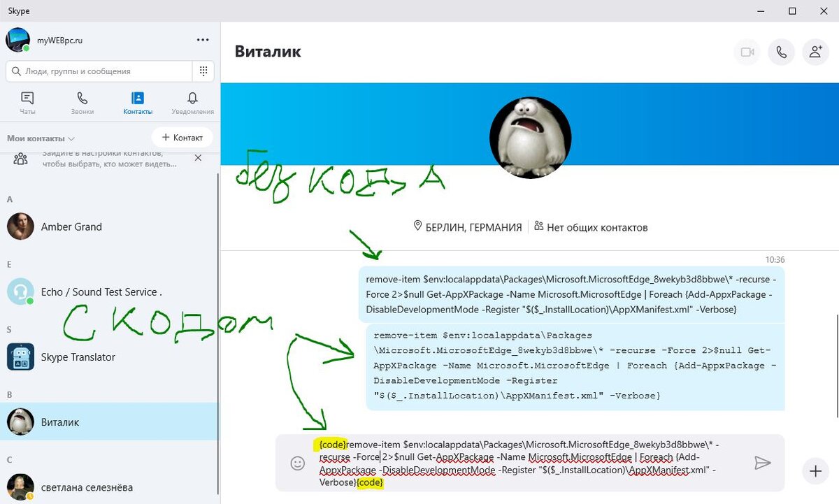This screenshot has width=839, height=504.
Task: Expand the Мои контакты dropdown
Action: coord(41,138)
